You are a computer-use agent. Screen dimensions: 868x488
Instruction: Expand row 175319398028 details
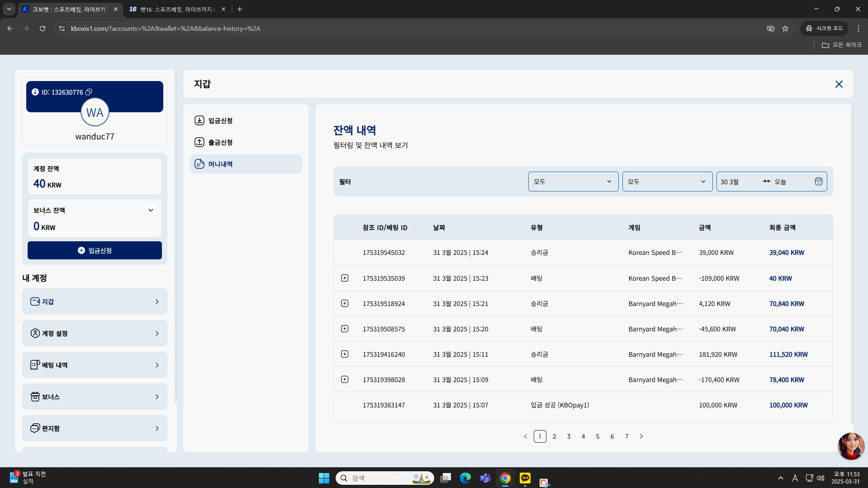click(345, 379)
